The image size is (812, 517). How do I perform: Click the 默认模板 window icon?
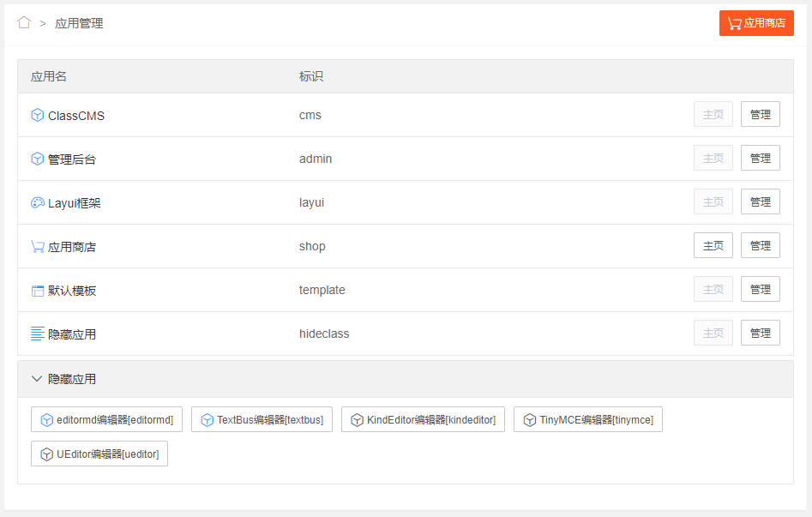37,291
